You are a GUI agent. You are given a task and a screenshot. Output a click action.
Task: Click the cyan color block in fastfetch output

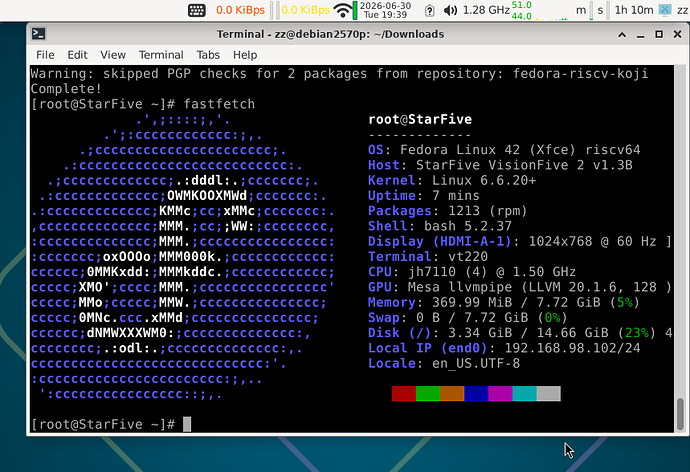[525, 394]
